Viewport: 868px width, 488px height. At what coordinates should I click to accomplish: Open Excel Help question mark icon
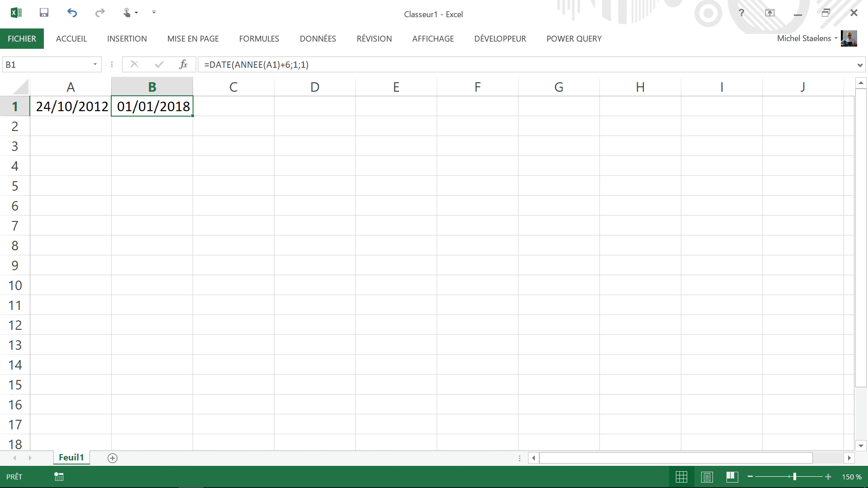click(x=741, y=13)
